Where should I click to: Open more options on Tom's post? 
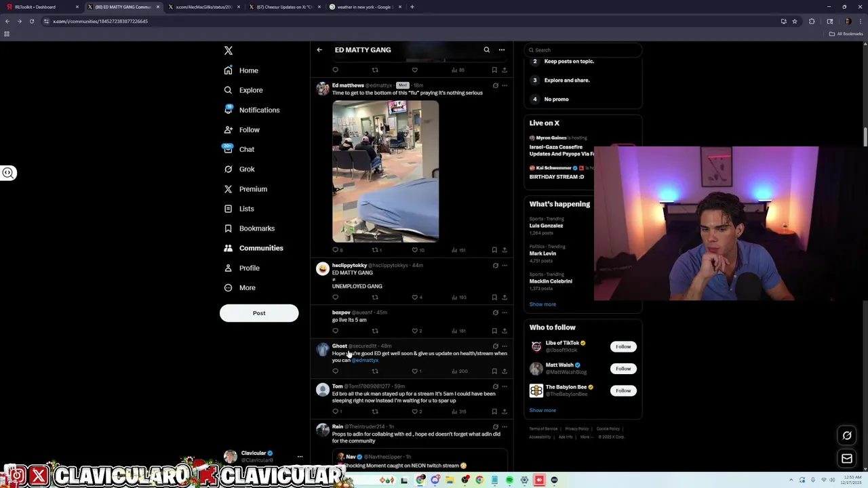pos(505,386)
